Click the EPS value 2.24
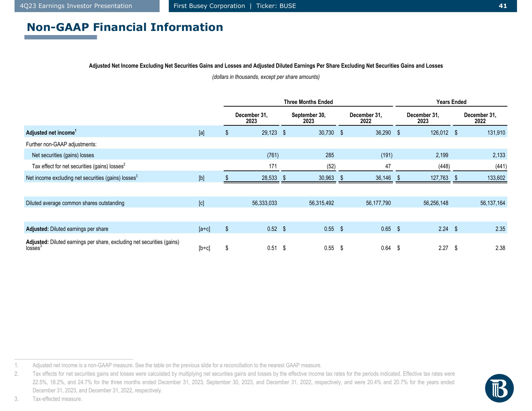Screen dimensions: 532x411 point(443,229)
